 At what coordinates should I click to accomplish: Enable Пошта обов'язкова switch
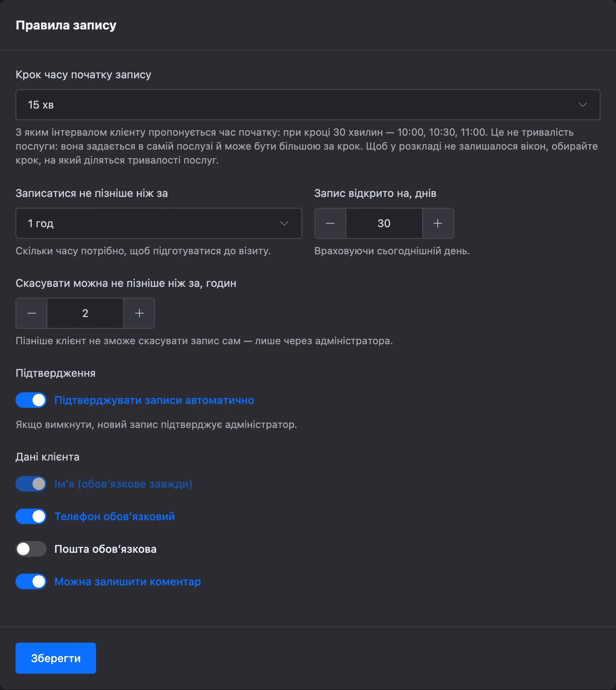coord(31,549)
